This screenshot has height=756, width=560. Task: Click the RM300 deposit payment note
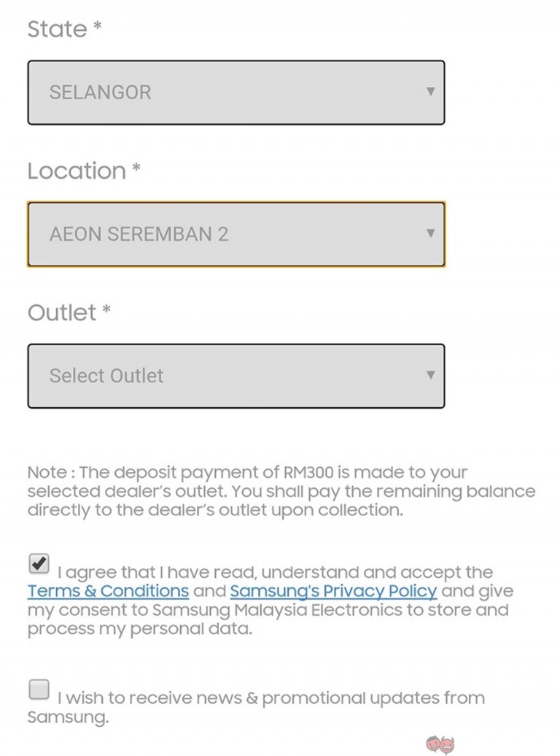tap(281, 491)
